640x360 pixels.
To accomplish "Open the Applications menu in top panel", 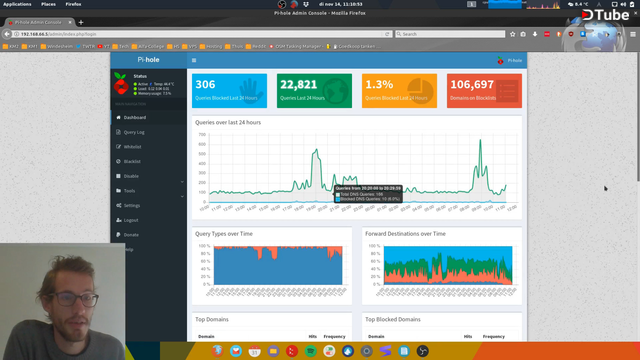I will [x=17, y=4].
